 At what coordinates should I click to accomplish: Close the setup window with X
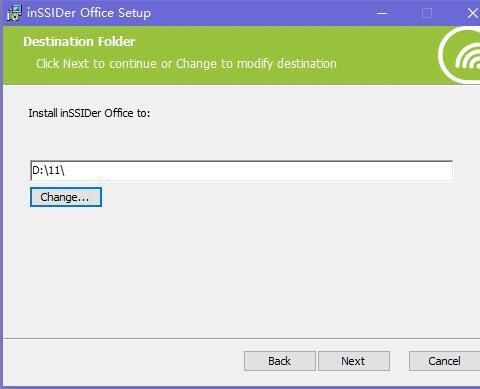(473, 13)
